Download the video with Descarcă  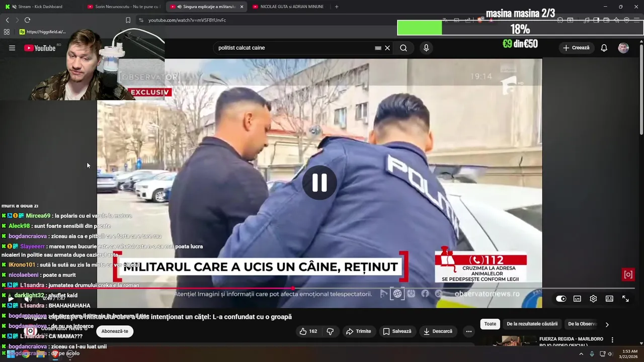(438, 331)
